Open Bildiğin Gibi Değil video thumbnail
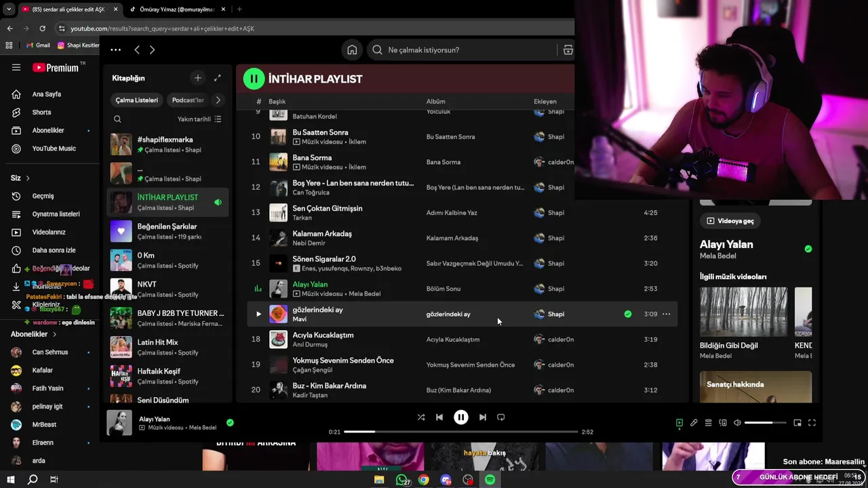 click(743, 311)
